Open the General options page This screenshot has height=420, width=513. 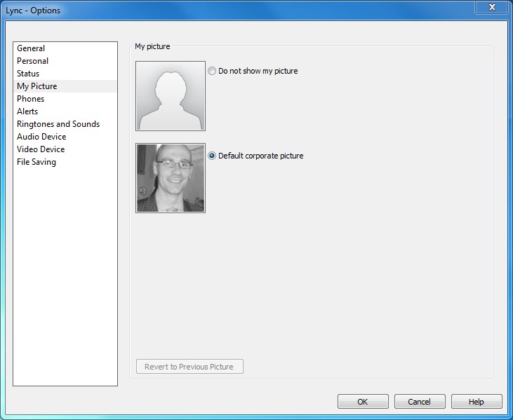(65, 48)
